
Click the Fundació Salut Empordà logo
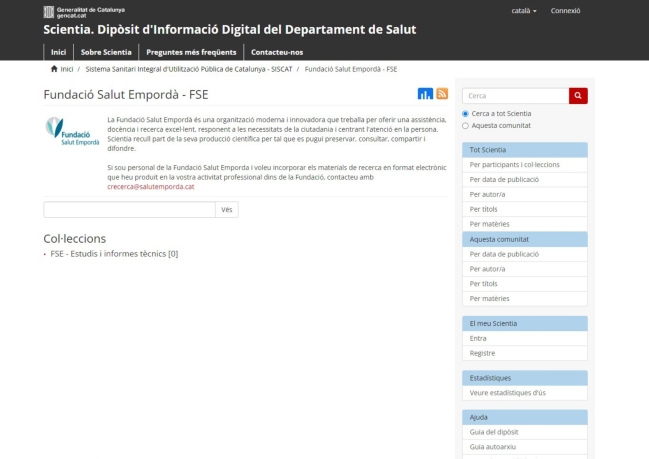(72, 131)
